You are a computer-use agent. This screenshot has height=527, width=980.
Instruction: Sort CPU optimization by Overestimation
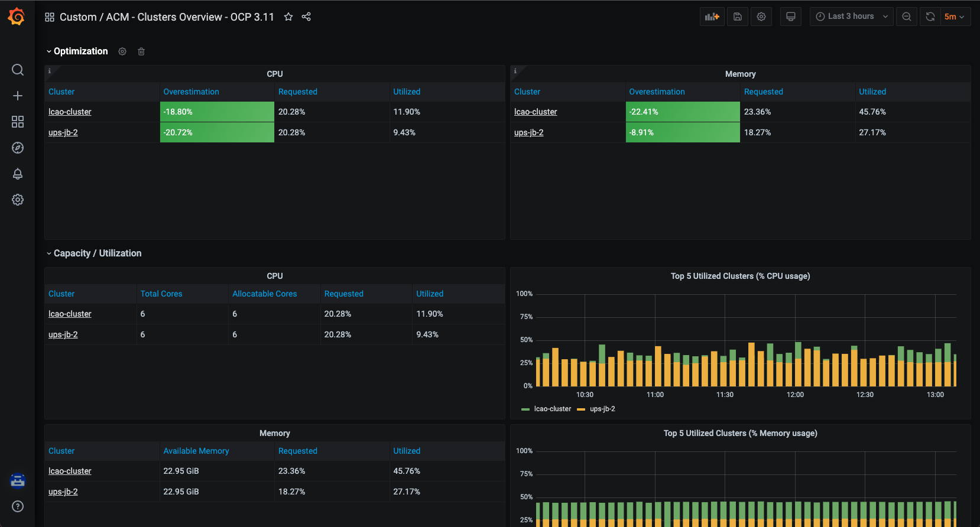point(192,92)
